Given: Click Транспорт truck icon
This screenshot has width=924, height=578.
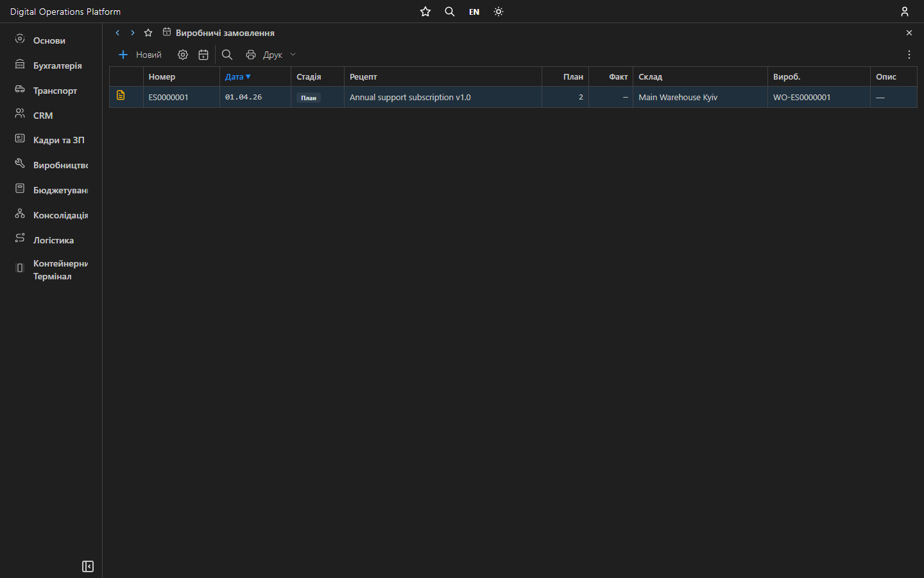Looking at the screenshot, I should 20,89.
